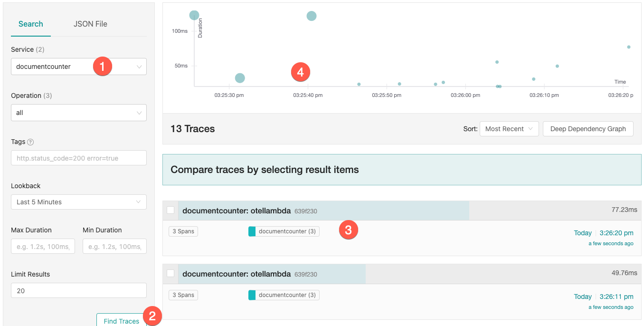Click the documentcounter (3) service tag in the 49.76ms trace

pyautogui.click(x=284, y=295)
